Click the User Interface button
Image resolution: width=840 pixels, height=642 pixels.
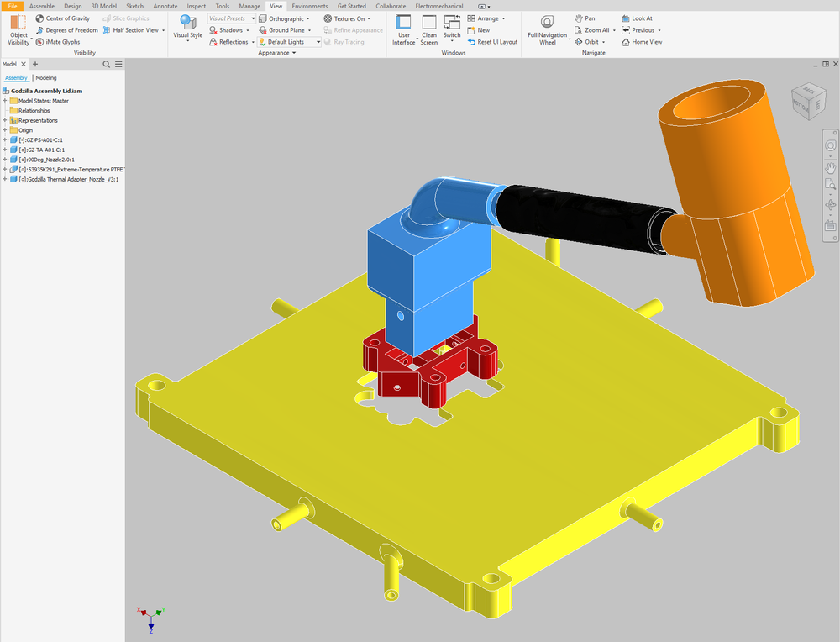click(x=403, y=30)
